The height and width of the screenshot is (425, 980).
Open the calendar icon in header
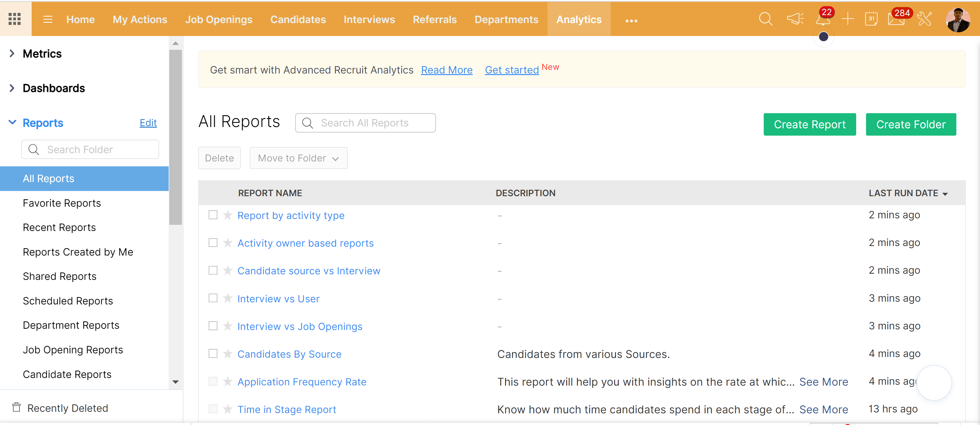click(871, 19)
